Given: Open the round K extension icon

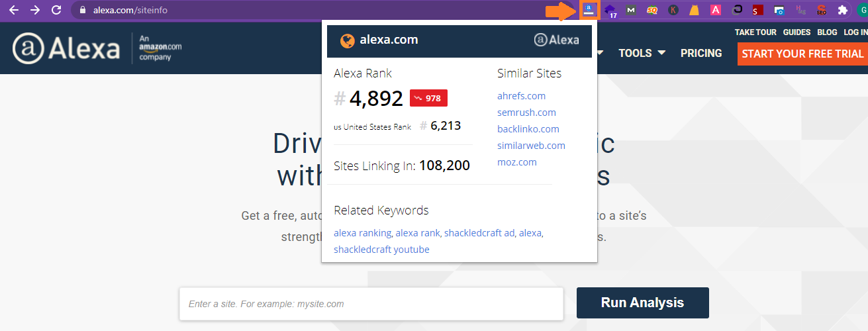Looking at the screenshot, I should point(673,10).
